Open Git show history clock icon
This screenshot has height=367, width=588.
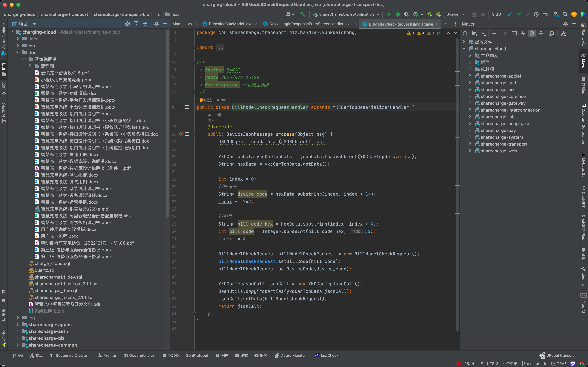tap(536, 14)
